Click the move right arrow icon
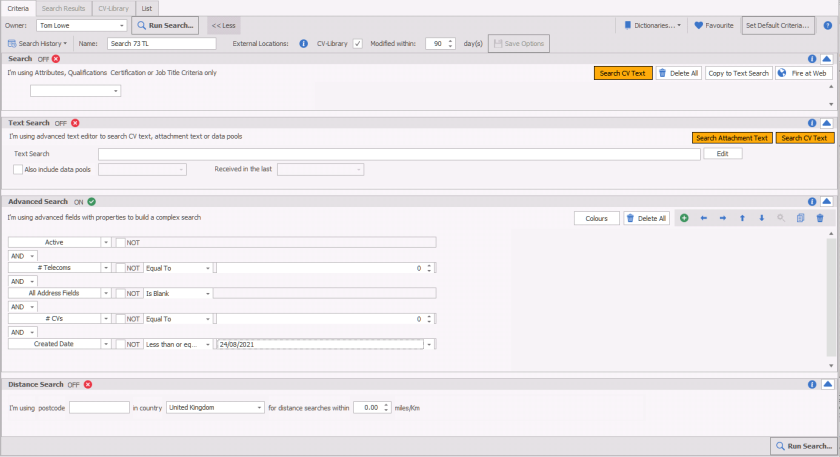Screen dimensions: 840x457 click(x=723, y=218)
